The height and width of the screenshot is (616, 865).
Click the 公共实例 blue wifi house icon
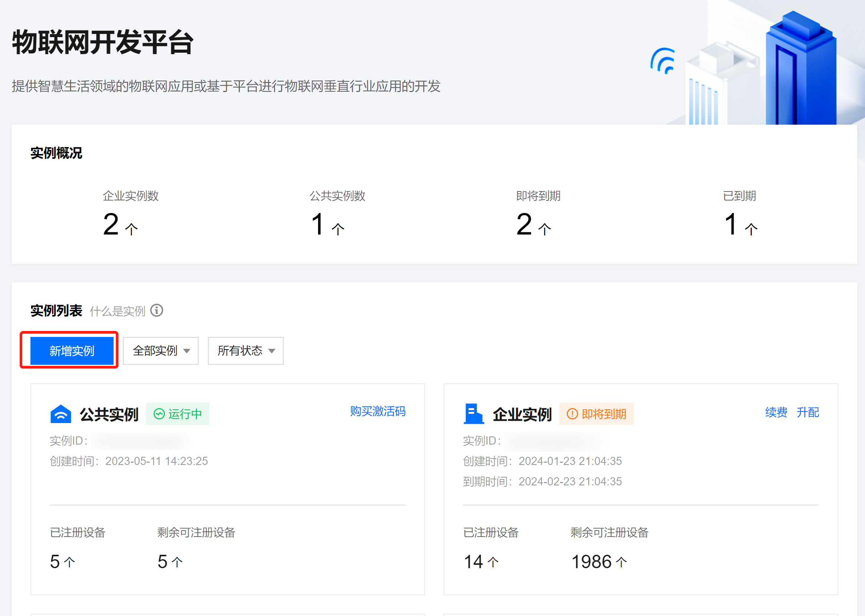tap(61, 414)
